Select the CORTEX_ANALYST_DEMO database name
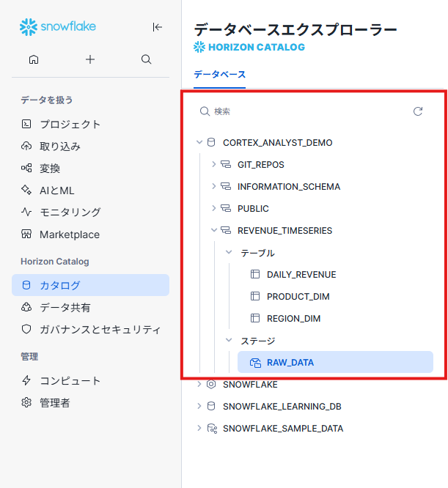 coord(277,143)
